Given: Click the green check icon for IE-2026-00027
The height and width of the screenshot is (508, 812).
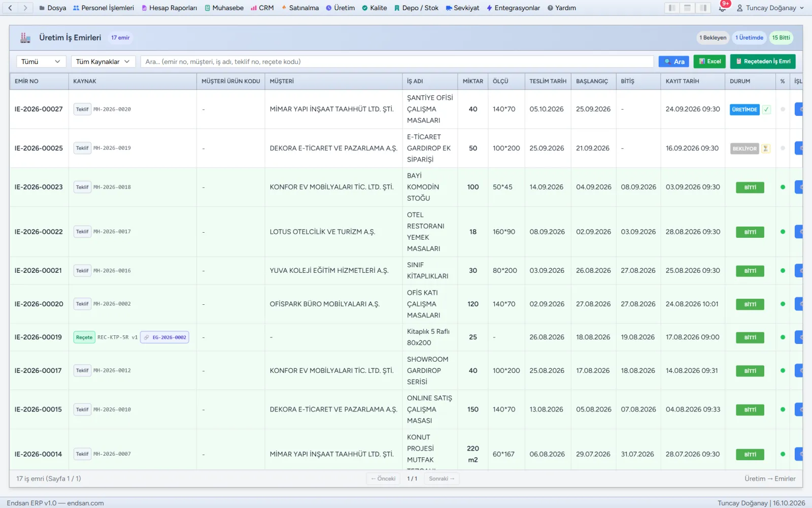Looking at the screenshot, I should pos(766,109).
